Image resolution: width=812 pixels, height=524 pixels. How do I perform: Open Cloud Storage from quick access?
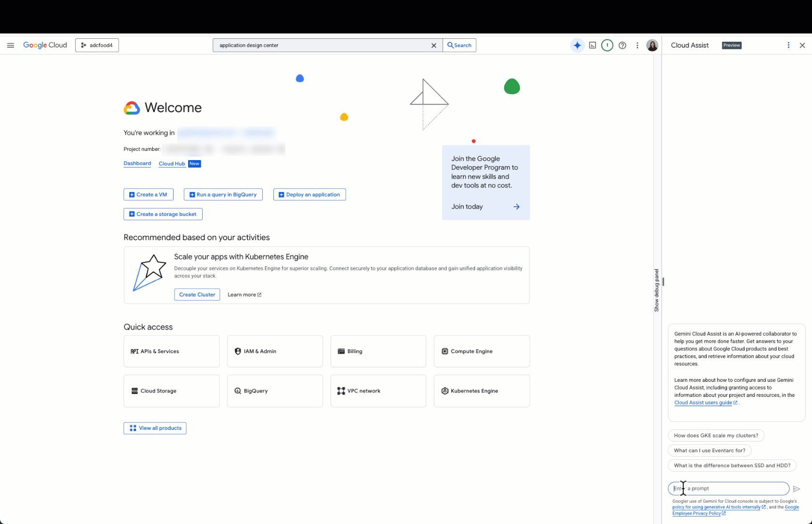click(171, 391)
